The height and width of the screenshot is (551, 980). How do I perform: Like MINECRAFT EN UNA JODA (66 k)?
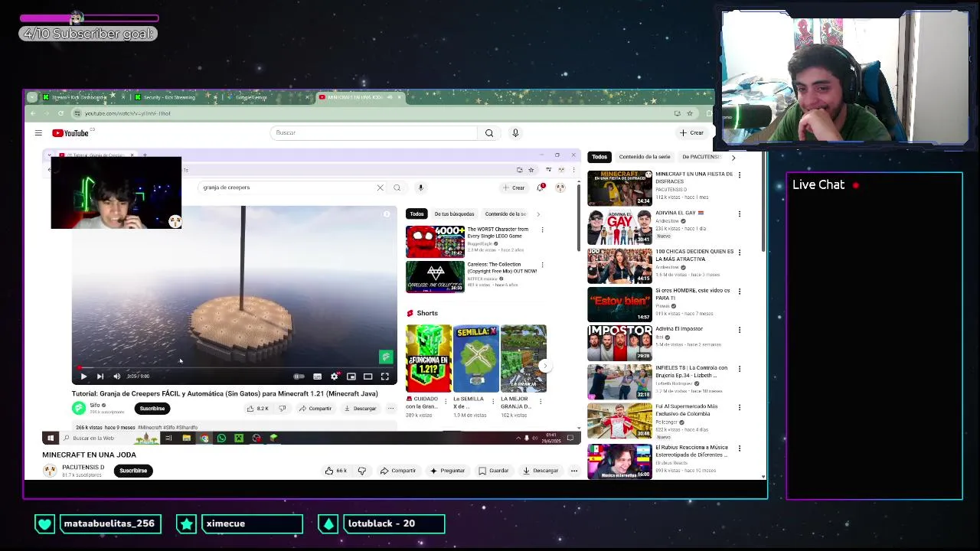(x=335, y=471)
